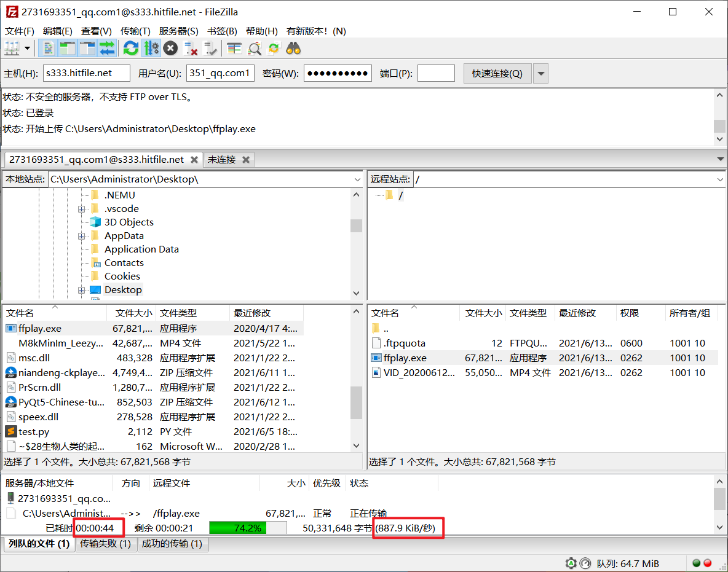Close the s333.hitfile.net connection tab
Image resolution: width=728 pixels, height=572 pixels.
pos(194,160)
